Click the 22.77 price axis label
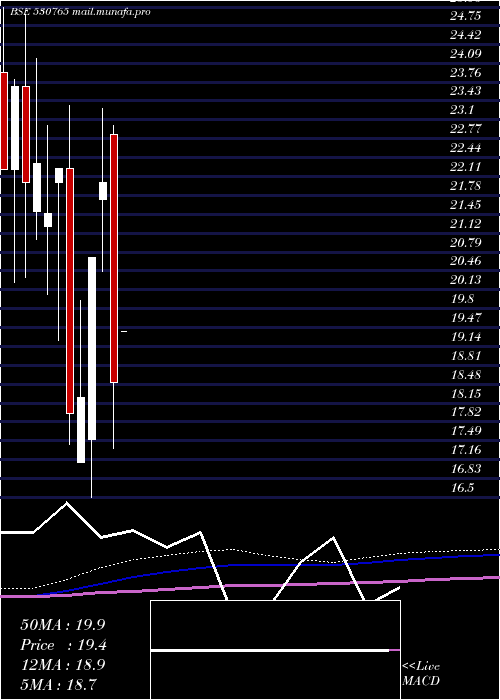Image resolution: width=500 pixels, height=700 pixels. (466, 129)
